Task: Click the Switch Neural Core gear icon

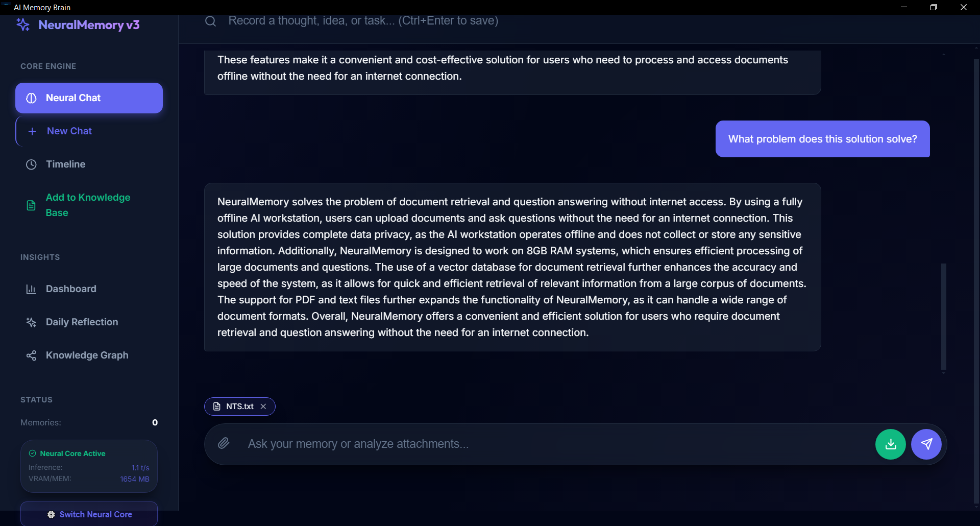Action: [x=51, y=514]
